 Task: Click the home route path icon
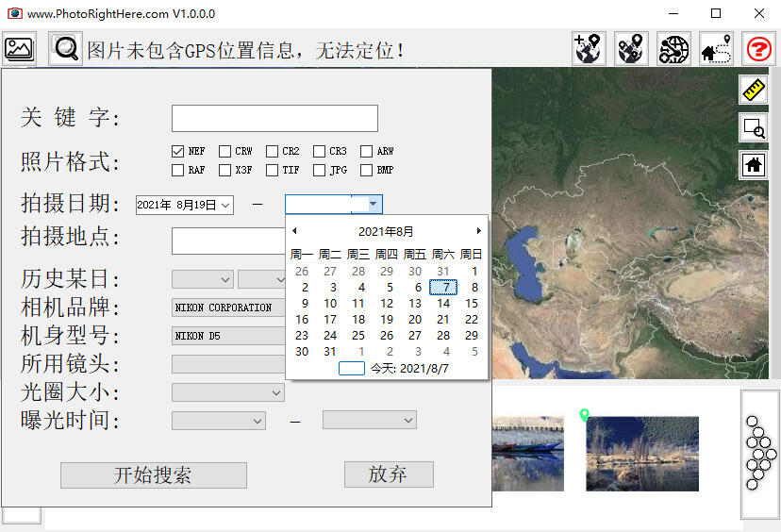pos(716,49)
